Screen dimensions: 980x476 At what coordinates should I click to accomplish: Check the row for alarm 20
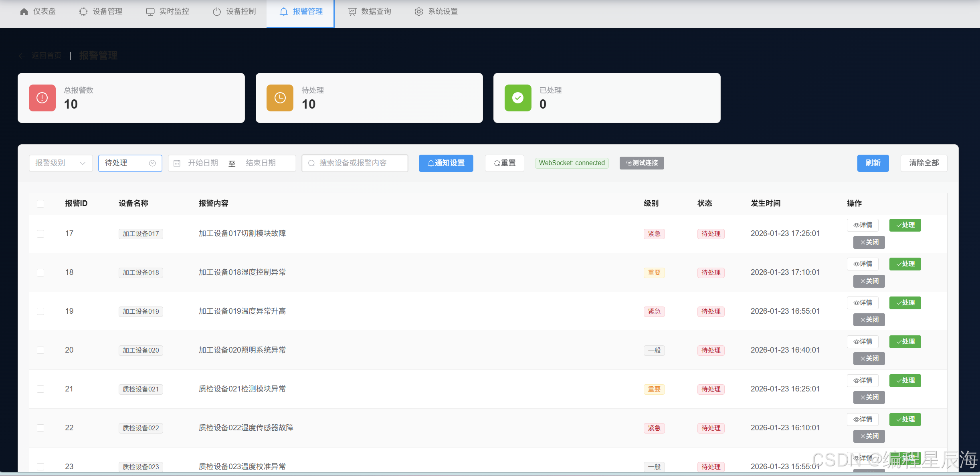[40, 350]
